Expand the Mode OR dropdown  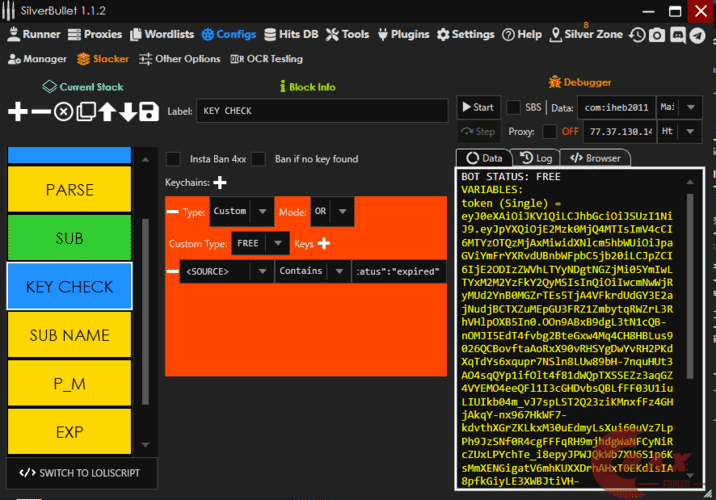[331, 212]
